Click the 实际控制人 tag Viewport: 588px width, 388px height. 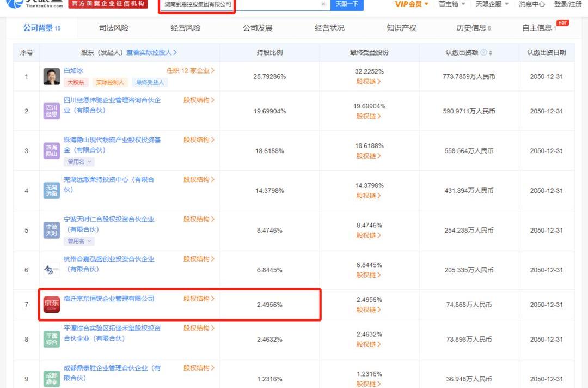(109, 82)
